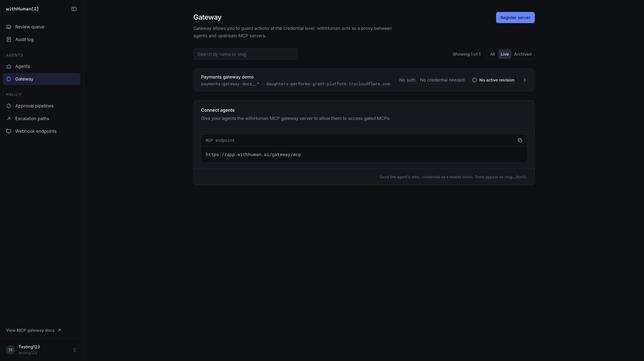Collapse the sidebar with the panel icon
Image resolution: width=644 pixels, height=361 pixels.
coord(74,9)
